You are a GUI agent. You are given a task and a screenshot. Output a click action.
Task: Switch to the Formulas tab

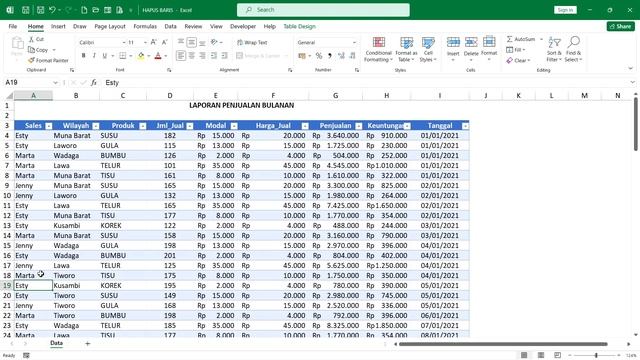click(x=145, y=27)
